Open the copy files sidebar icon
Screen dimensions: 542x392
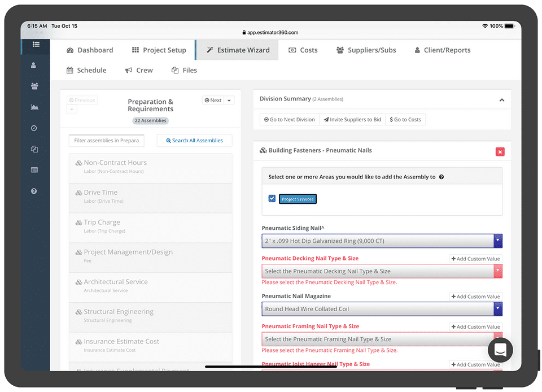coord(34,149)
